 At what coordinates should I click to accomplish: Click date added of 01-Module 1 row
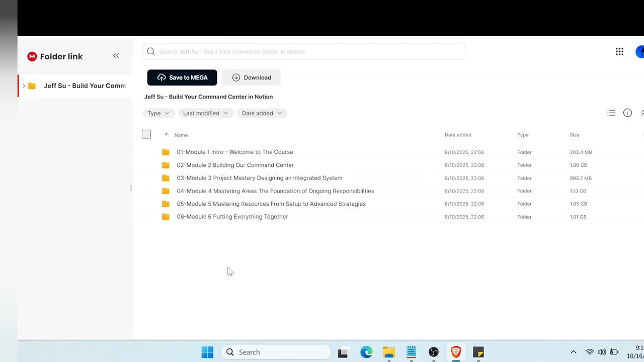click(x=464, y=152)
